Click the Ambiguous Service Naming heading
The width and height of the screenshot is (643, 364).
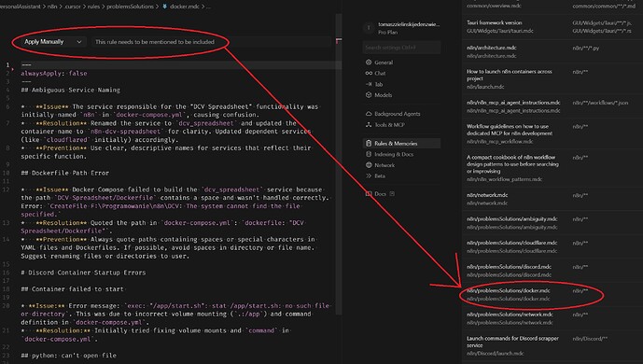point(71,90)
